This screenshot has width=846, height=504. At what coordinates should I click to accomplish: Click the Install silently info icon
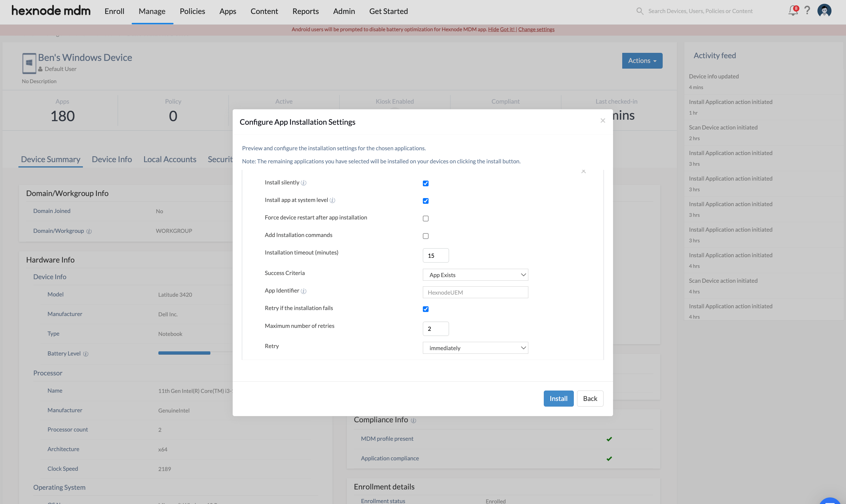coord(303,183)
